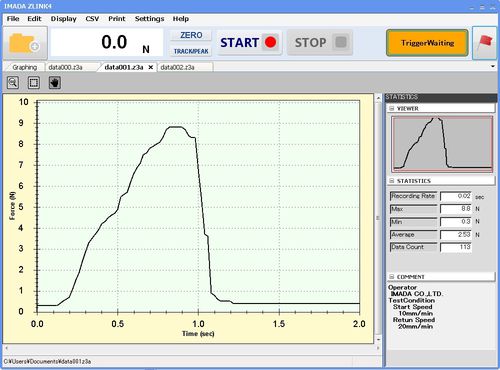Click the 10mm/min start speed text
The width and height of the screenshot is (500, 370).
(x=416, y=314)
